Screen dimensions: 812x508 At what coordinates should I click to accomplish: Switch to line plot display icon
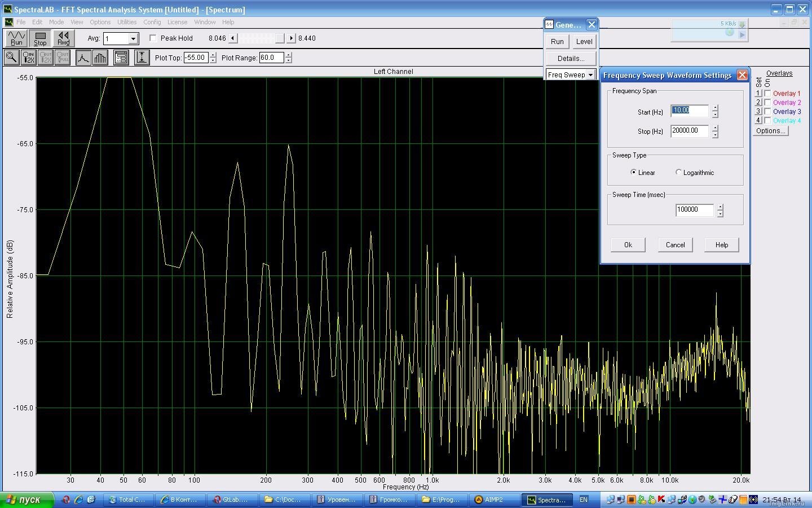point(83,57)
